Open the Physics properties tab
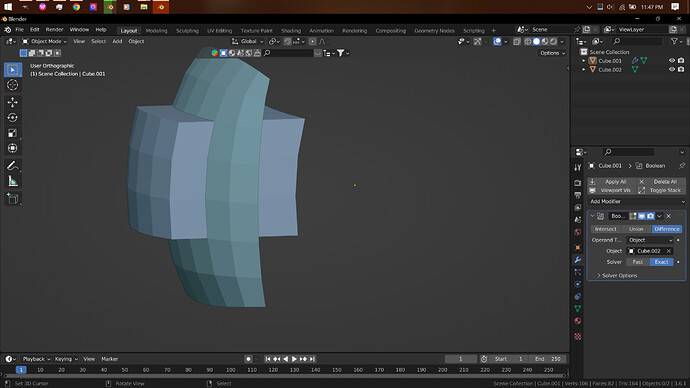 pyautogui.click(x=578, y=284)
